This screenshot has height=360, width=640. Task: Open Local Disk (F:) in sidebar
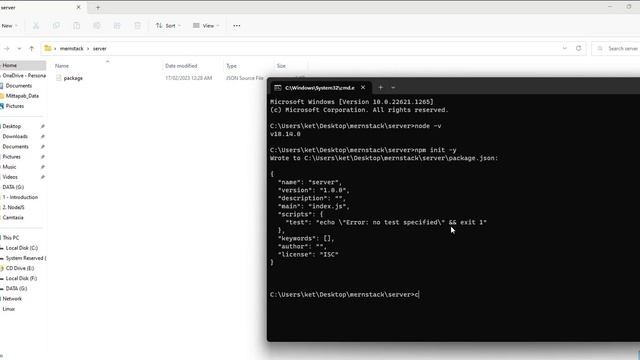coord(21,278)
